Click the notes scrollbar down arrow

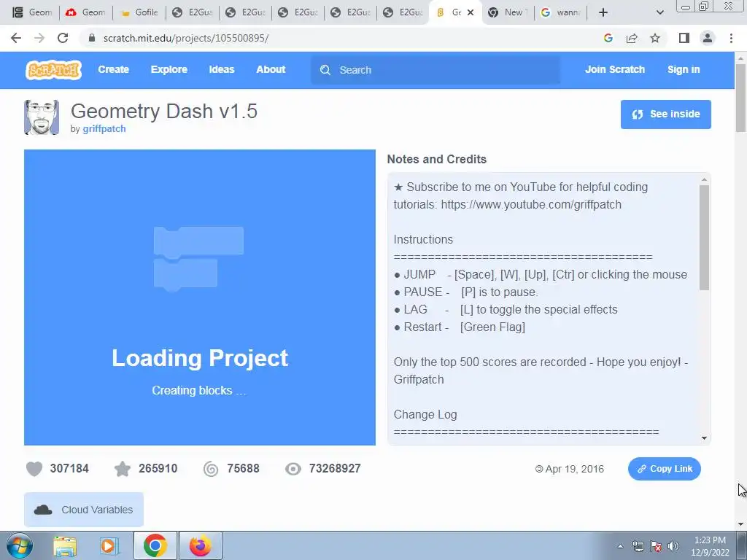tap(704, 438)
